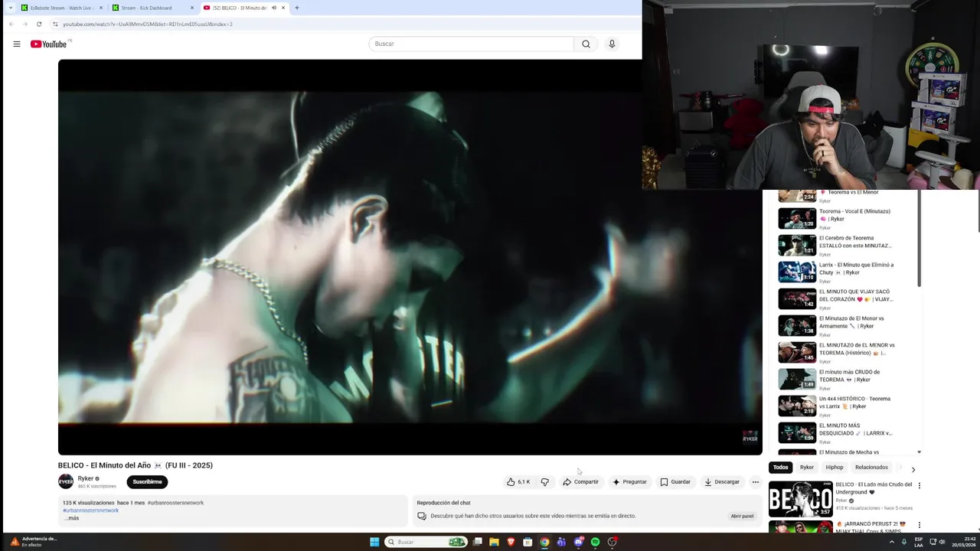Open BELICO - El Lado más Crudo thumbnail
Screen dimensions: 980x551
[800, 499]
